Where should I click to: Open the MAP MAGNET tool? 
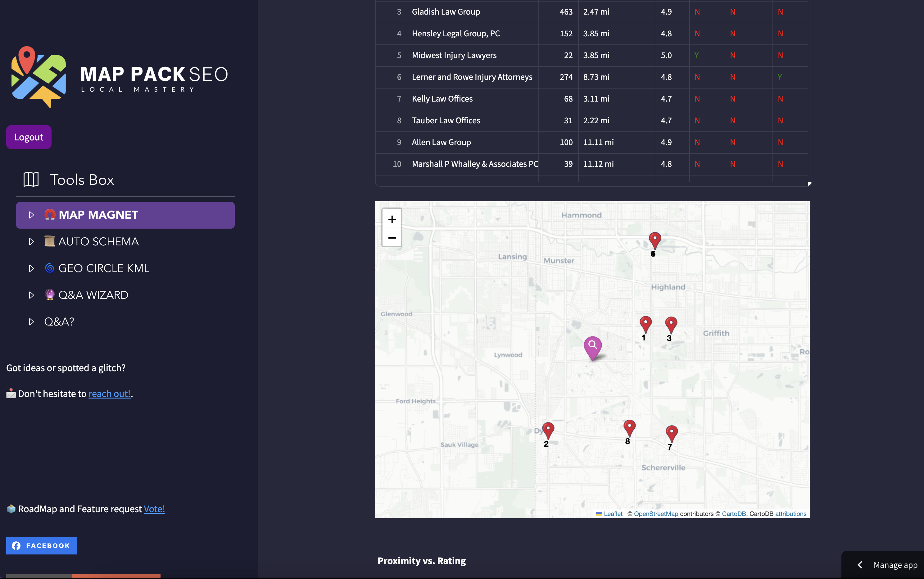point(125,215)
